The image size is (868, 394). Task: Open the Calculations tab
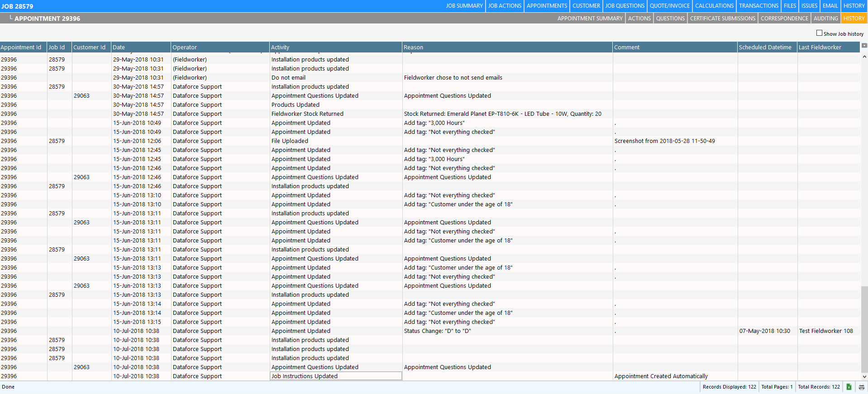click(x=714, y=6)
